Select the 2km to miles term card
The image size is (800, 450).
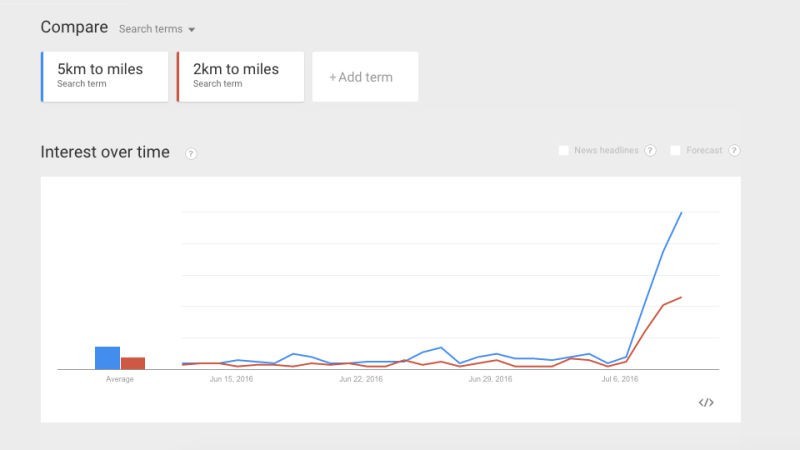240,77
